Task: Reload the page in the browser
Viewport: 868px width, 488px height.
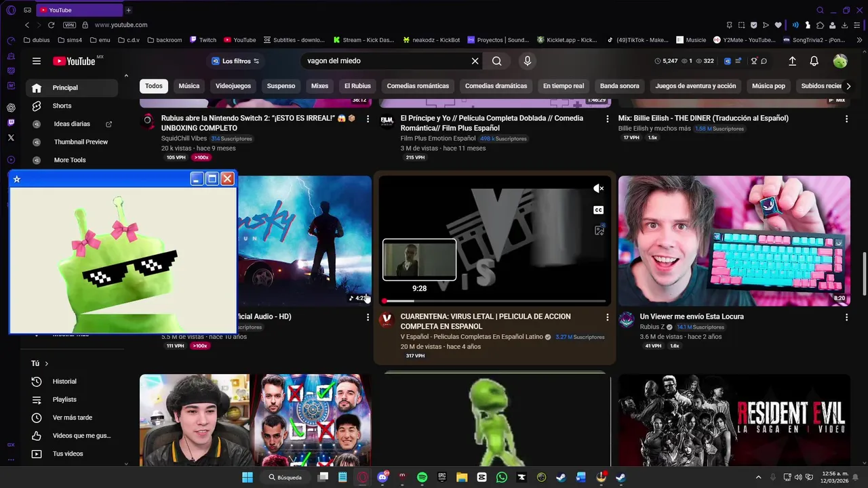Action: pyautogui.click(x=51, y=25)
